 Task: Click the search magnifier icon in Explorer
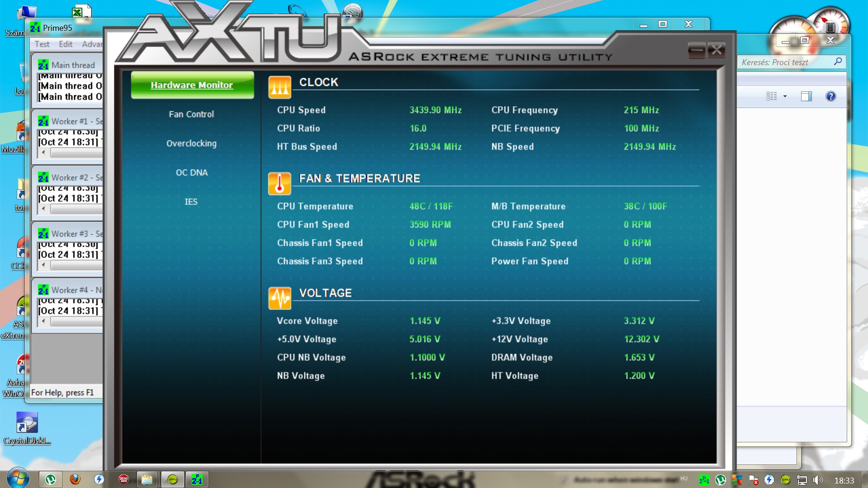[x=838, y=61]
